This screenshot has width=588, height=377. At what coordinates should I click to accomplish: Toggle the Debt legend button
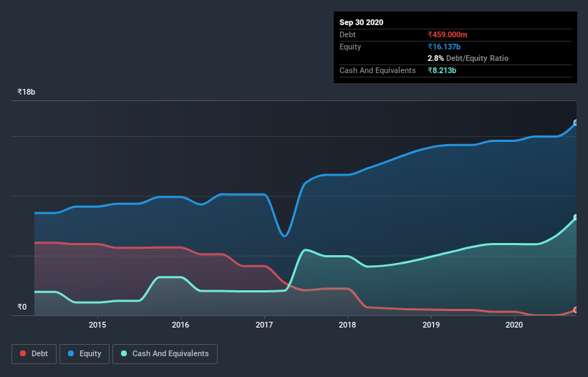pyautogui.click(x=34, y=354)
